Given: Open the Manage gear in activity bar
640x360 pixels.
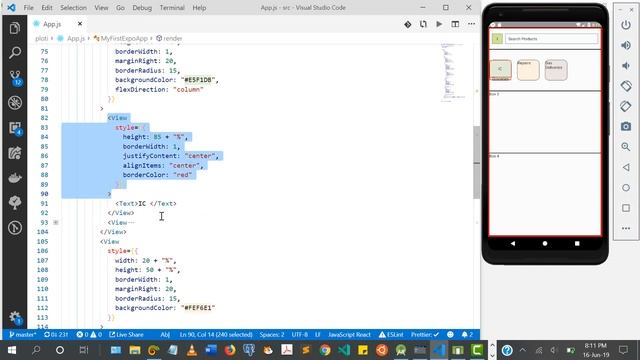Looking at the screenshot, I should pos(15,317).
